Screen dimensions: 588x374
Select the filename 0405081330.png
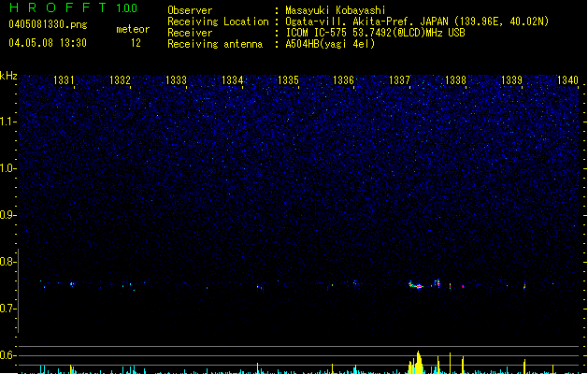point(48,24)
